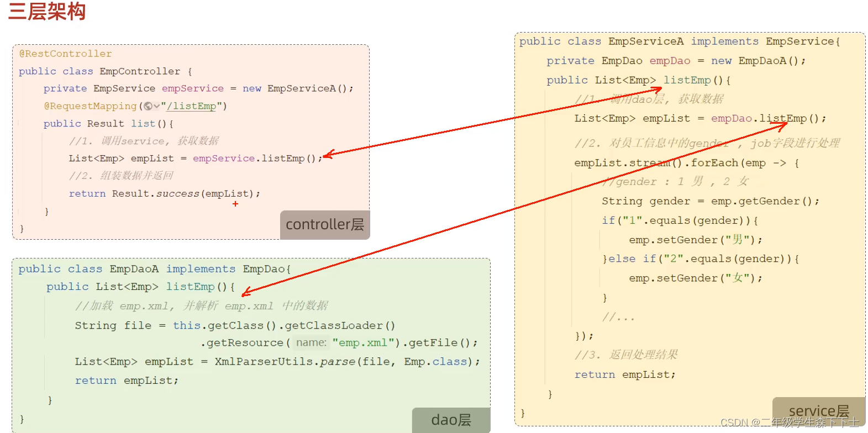Select the "@RestController" annotation
Image resolution: width=868 pixels, height=433 pixels.
click(66, 54)
